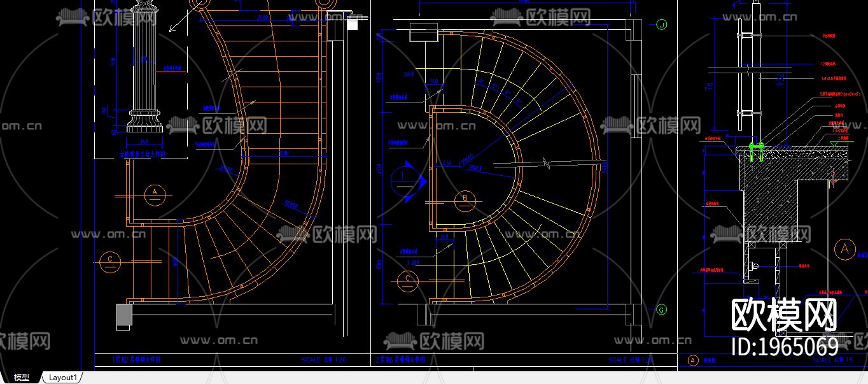
Task: Open the Layout1 tab
Action: pos(62,378)
